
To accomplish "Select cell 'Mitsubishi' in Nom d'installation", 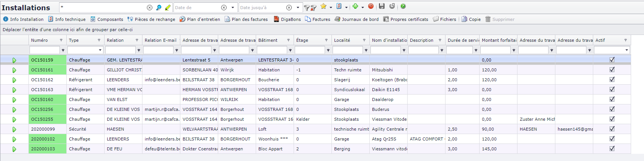I will [388, 70].
